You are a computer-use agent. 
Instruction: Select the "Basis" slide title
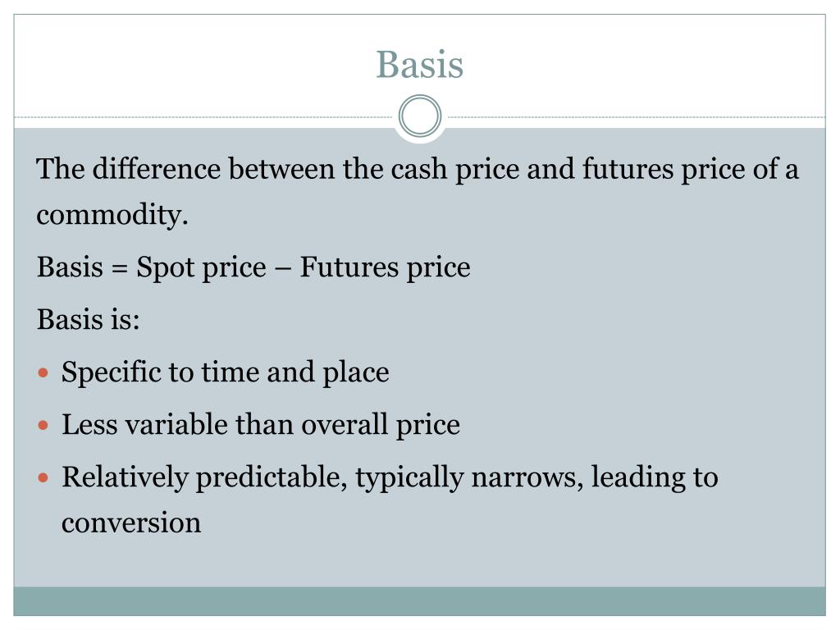(x=419, y=65)
